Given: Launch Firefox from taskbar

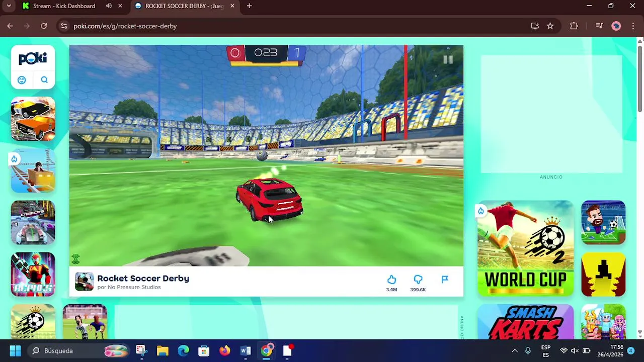Looking at the screenshot, I should click(x=225, y=350).
